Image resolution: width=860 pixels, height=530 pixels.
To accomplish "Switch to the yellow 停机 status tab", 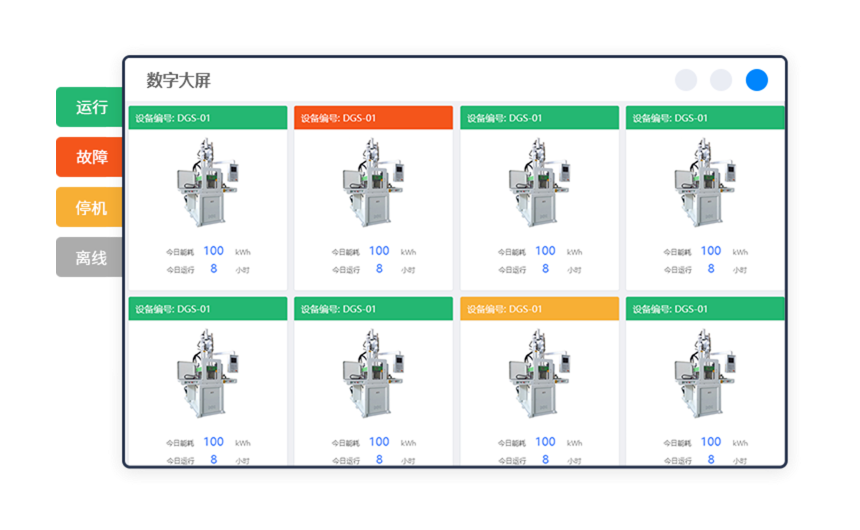I will point(90,207).
